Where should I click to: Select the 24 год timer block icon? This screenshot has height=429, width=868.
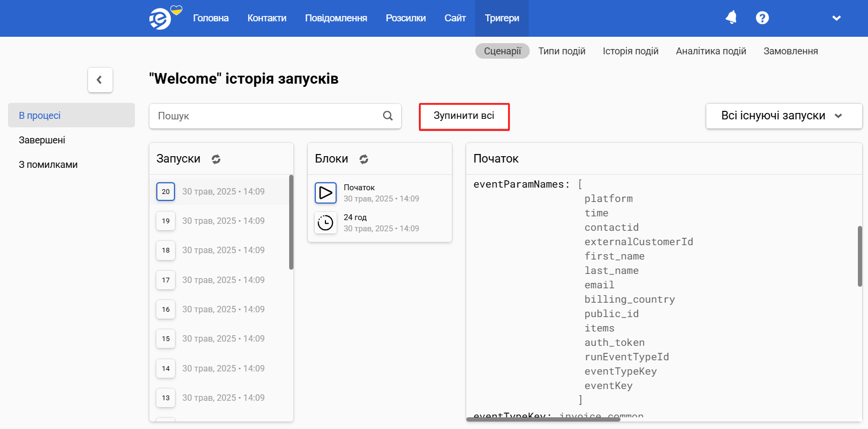click(x=325, y=223)
